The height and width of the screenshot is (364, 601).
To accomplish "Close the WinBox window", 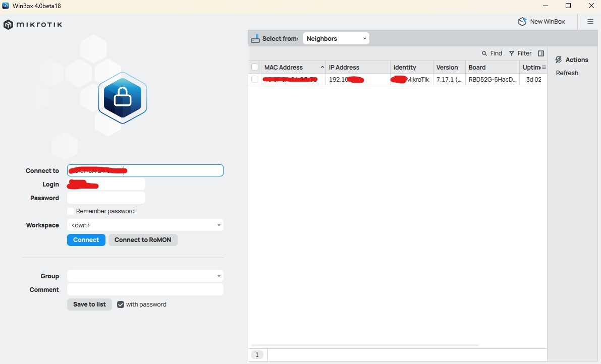I will coord(591,6).
